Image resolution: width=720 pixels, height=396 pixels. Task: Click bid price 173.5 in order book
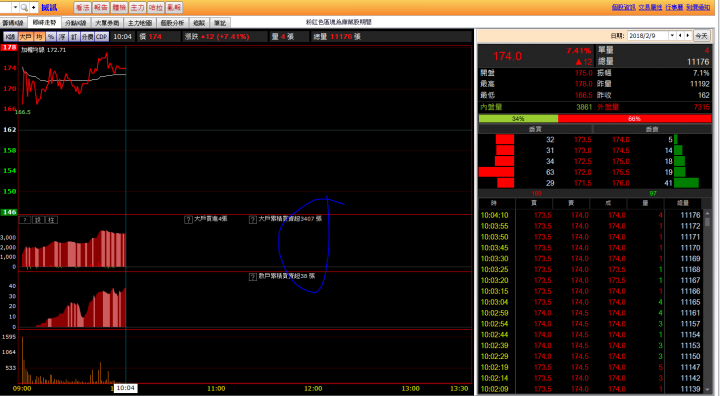click(583, 140)
